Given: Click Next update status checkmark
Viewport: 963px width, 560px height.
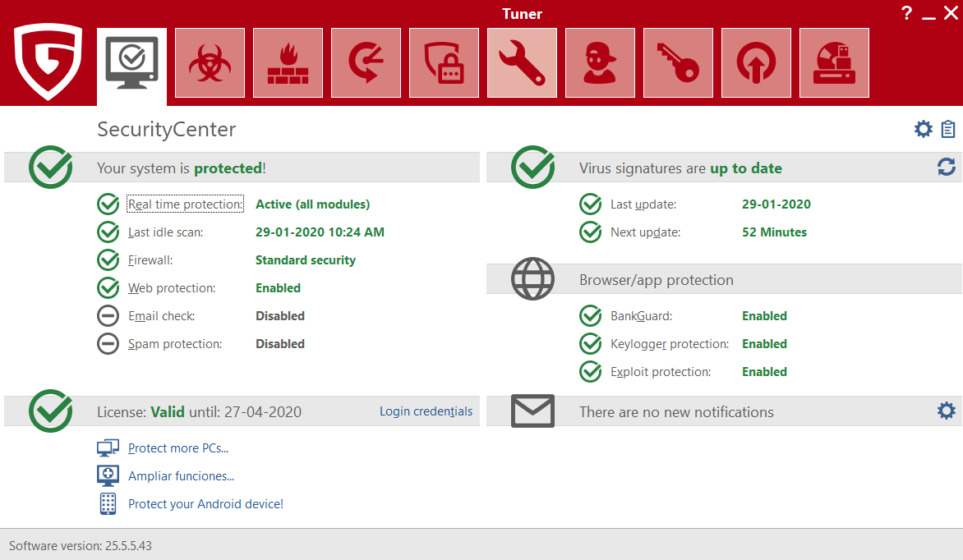Looking at the screenshot, I should (x=591, y=232).
